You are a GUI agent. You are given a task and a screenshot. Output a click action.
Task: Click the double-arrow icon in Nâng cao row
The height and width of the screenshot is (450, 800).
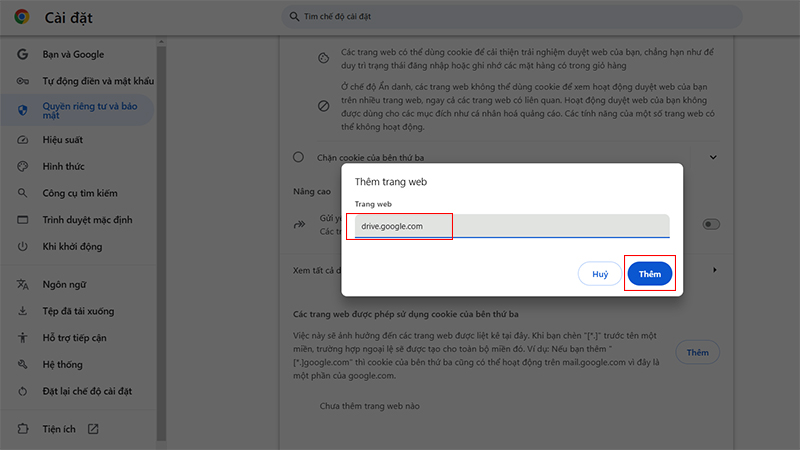(x=299, y=224)
